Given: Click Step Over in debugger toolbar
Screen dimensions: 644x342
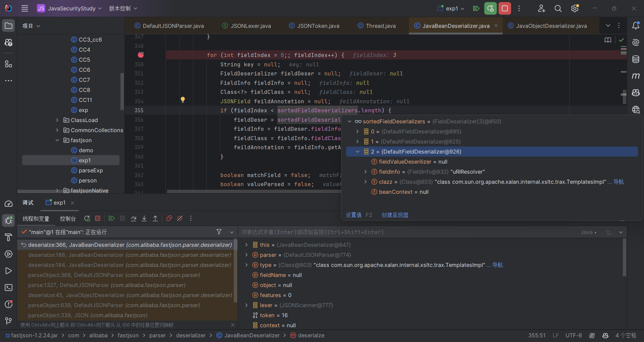Looking at the screenshot, I should (133, 219).
